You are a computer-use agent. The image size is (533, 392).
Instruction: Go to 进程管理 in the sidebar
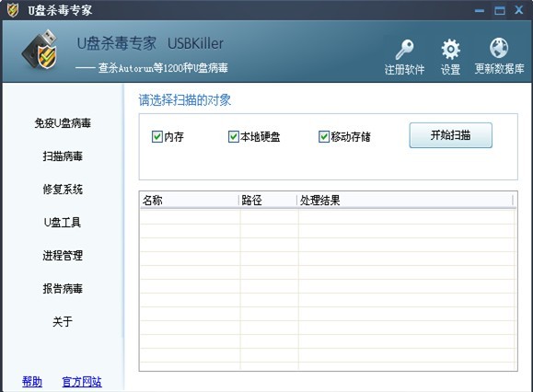pos(63,256)
